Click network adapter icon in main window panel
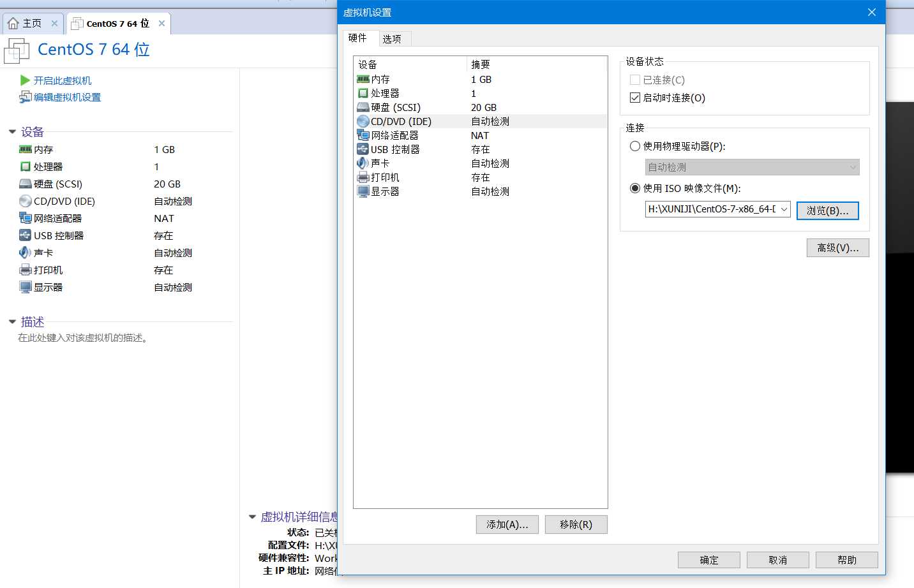 (26, 218)
